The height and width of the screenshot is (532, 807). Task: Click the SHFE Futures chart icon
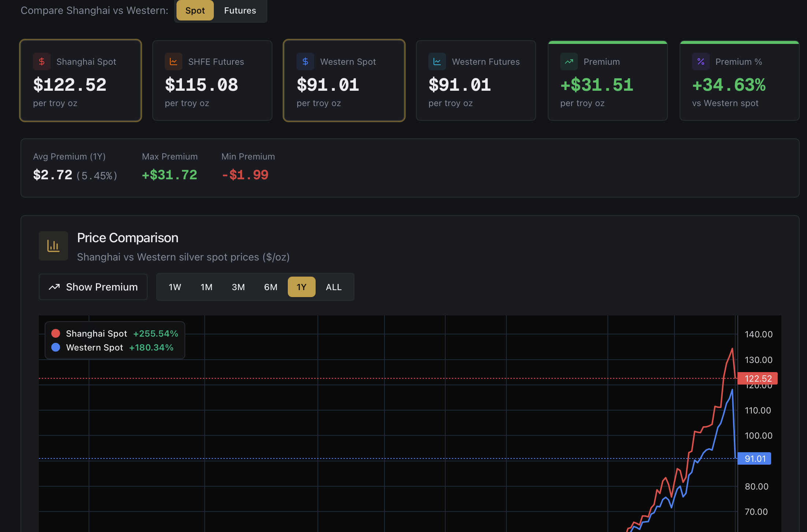tap(174, 61)
